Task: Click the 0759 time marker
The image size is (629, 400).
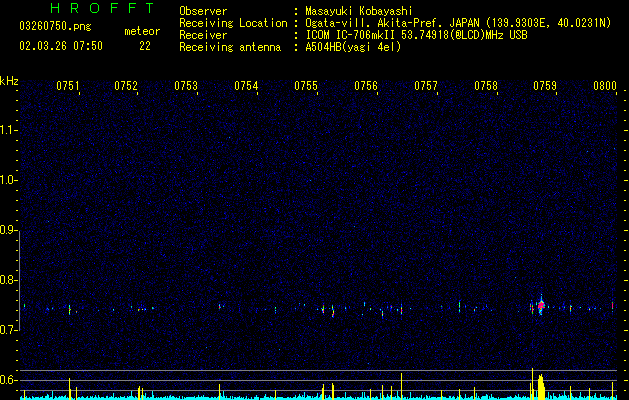Action: (x=545, y=85)
